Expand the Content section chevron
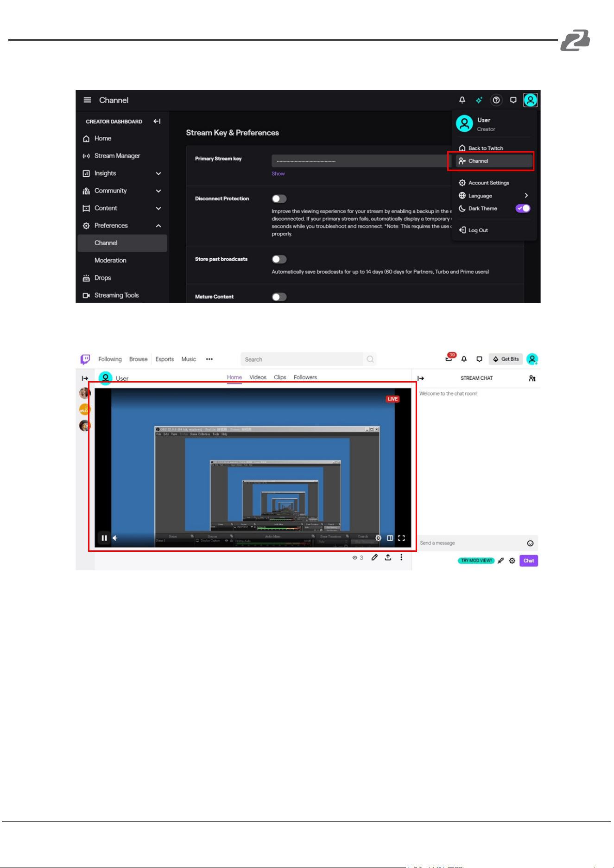This screenshot has width=614, height=868. 158,209
